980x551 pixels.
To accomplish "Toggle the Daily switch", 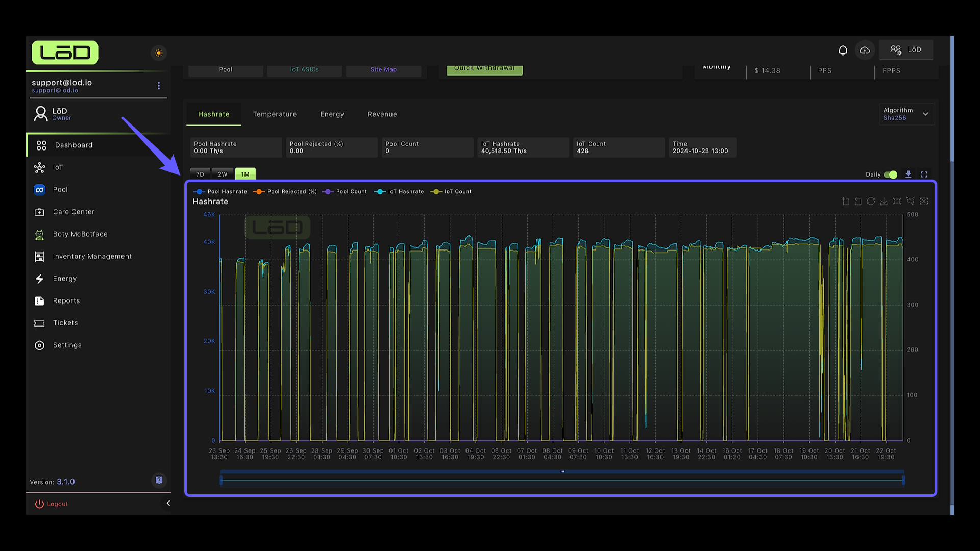I will (x=891, y=174).
